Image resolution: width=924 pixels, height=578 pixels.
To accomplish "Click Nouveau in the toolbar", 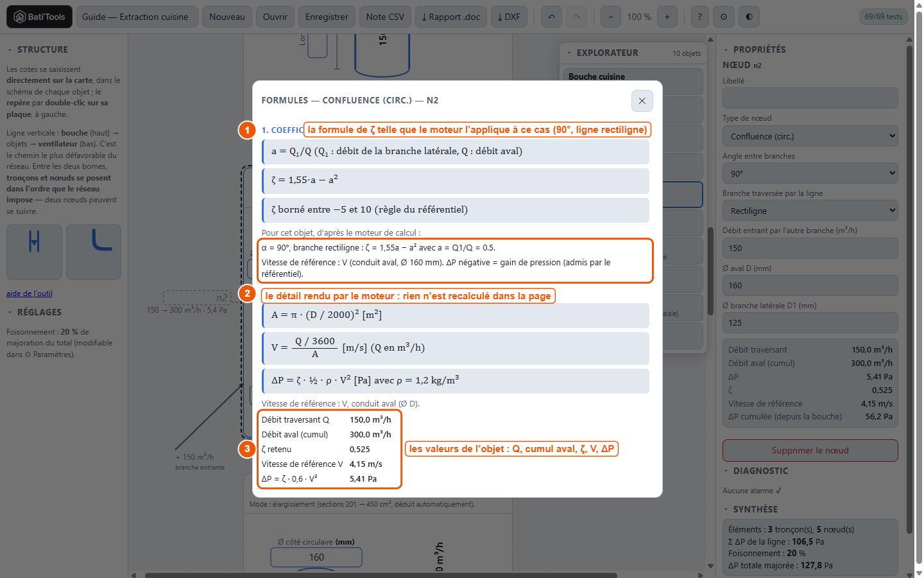I will (227, 17).
